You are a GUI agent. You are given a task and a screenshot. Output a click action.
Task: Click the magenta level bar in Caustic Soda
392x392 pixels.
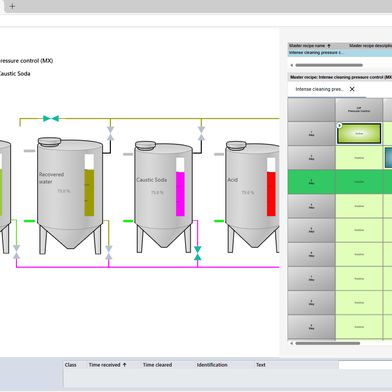point(180,194)
